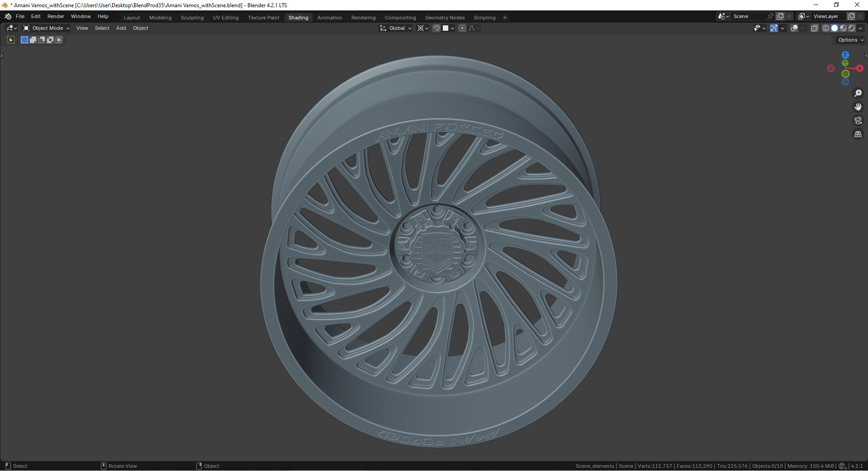Viewport: 868px width, 471px height.
Task: Pin the scene with the pin icon
Action: [770, 16]
